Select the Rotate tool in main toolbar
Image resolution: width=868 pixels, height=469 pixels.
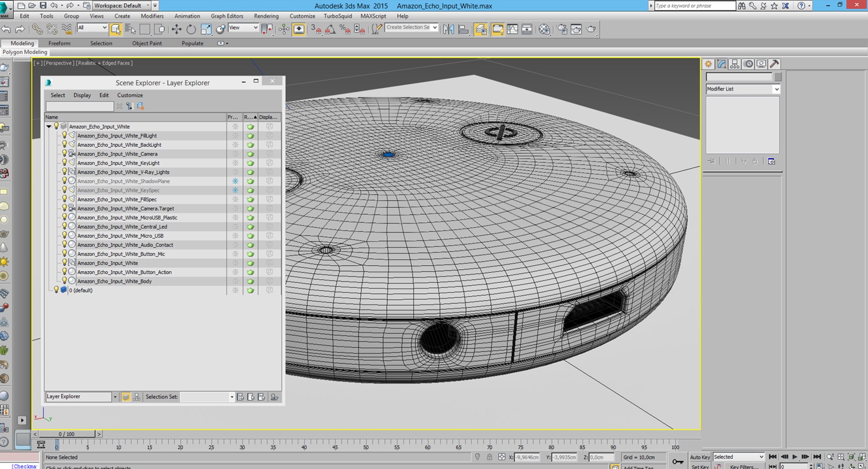191,29
